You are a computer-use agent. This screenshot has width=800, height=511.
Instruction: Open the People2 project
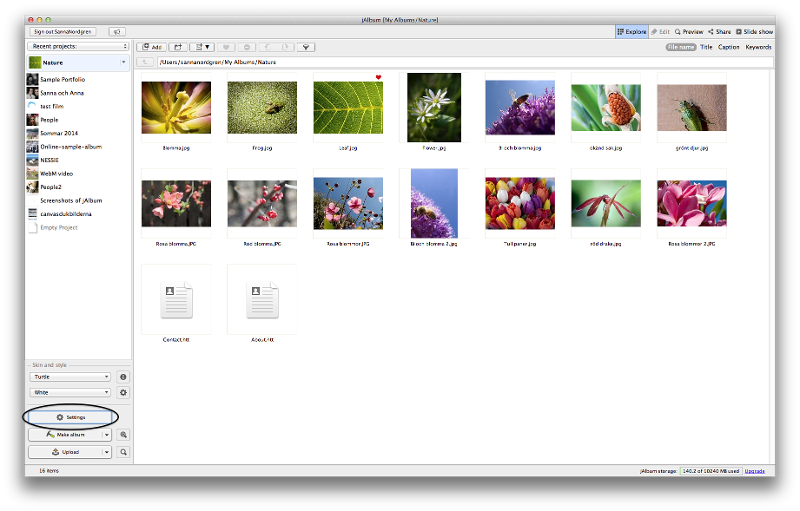(78, 187)
